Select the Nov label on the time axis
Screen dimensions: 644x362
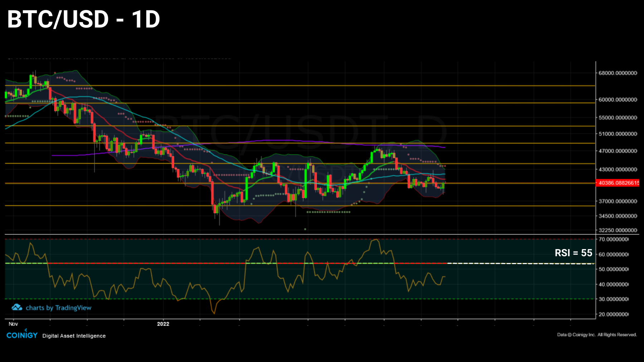[13, 324]
